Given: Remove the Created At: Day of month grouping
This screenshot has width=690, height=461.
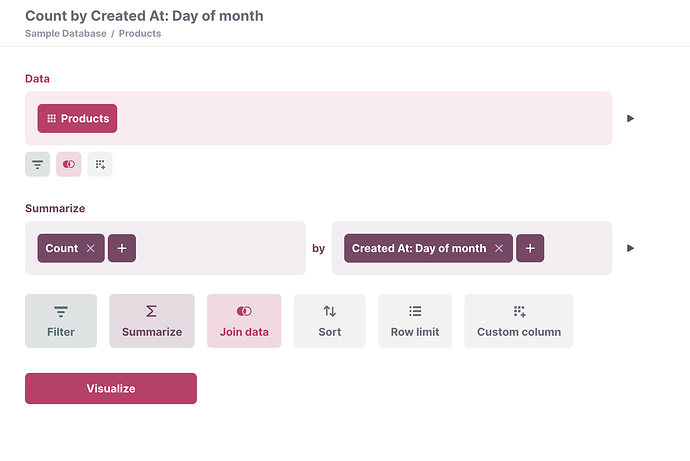Looking at the screenshot, I should (x=499, y=248).
